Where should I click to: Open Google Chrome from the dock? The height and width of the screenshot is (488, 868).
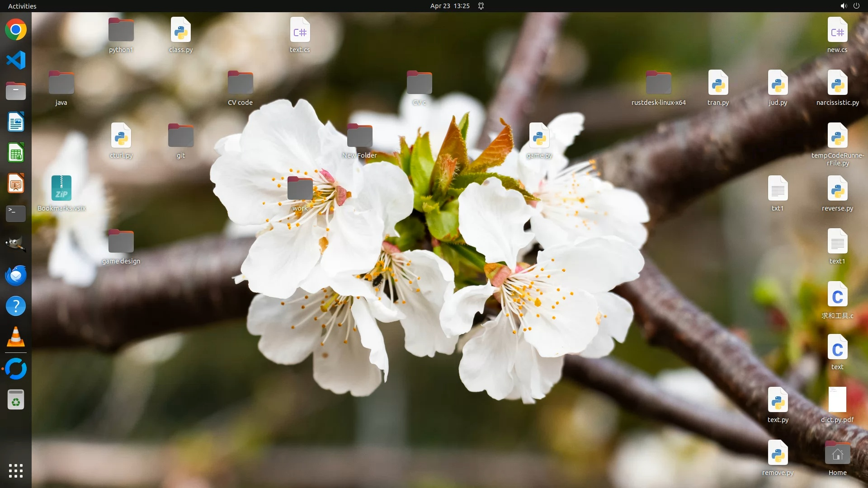click(16, 30)
